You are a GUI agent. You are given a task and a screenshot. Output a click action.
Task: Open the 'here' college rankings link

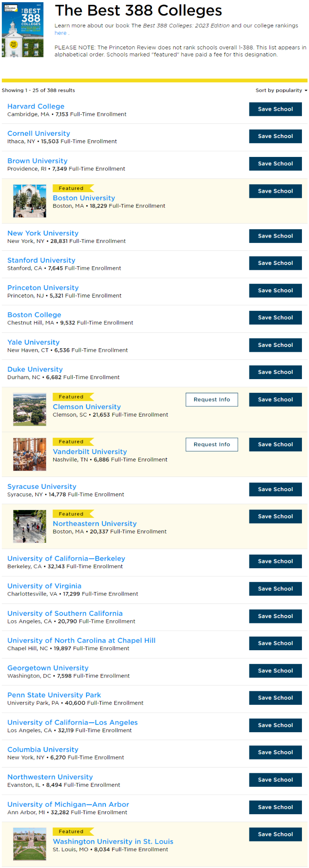[x=60, y=33]
